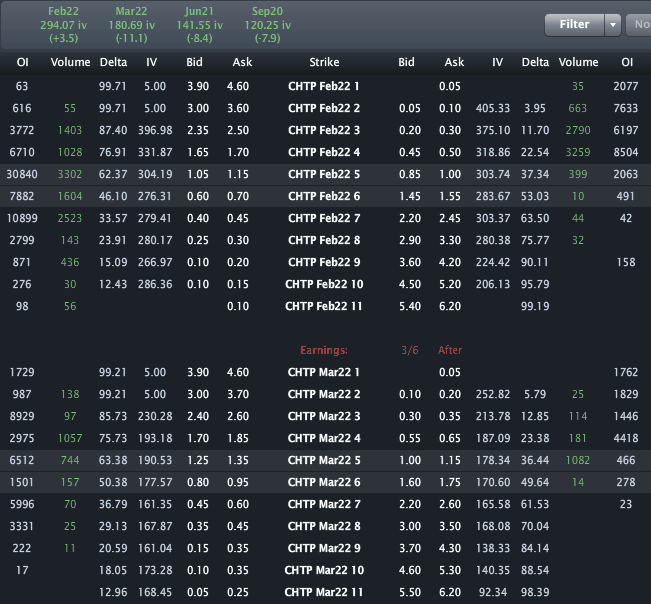Select the CHTP Feb22 6 strike row
651x604 pixels.
pyautogui.click(x=323, y=198)
